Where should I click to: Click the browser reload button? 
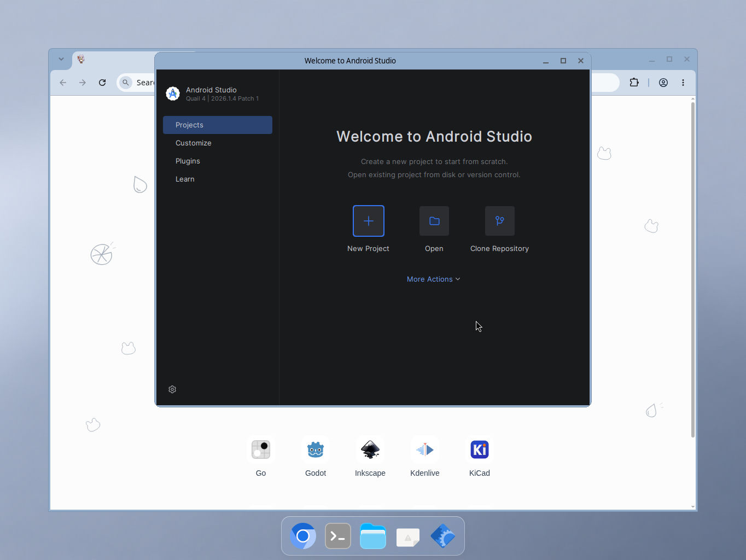point(102,83)
